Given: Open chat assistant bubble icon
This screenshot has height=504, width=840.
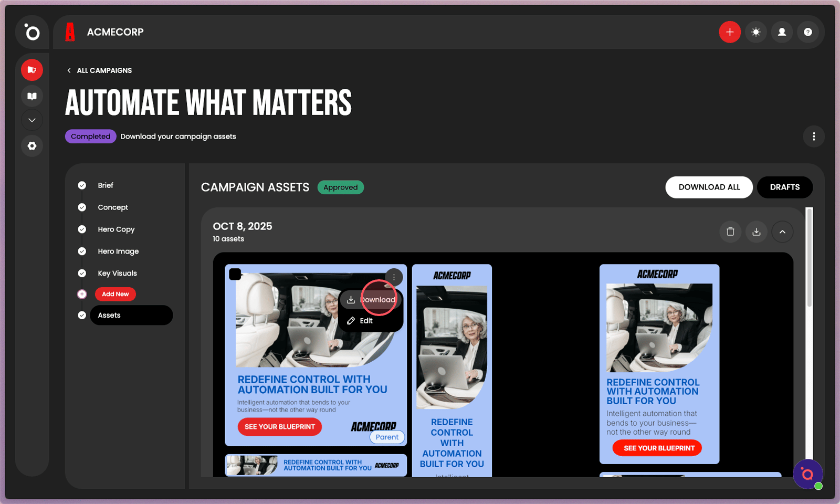Looking at the screenshot, I should point(807,474).
